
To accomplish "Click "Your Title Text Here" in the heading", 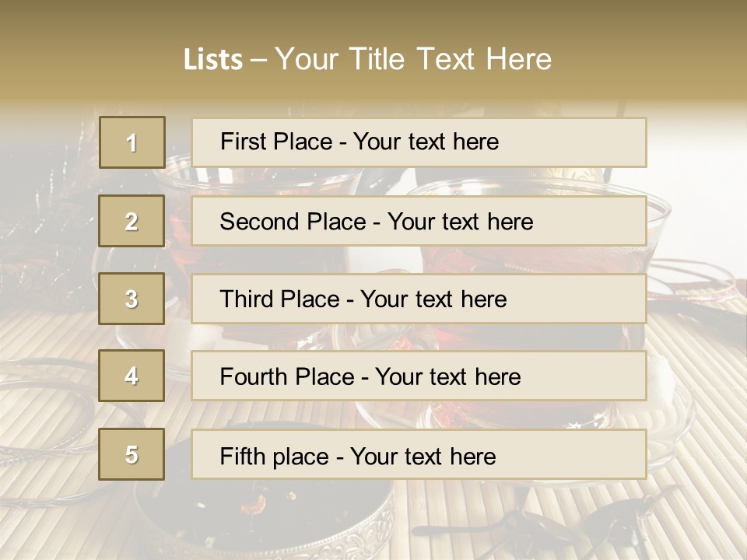I will (x=413, y=59).
